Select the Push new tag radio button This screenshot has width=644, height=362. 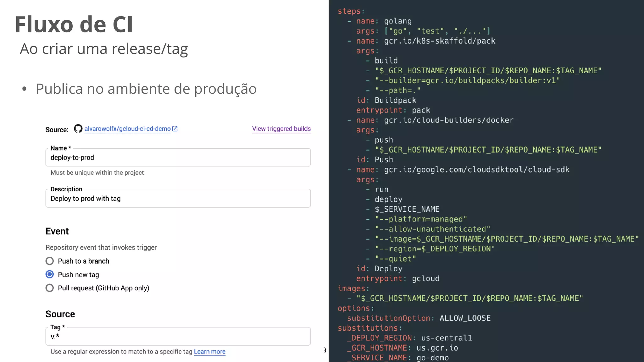(50, 274)
